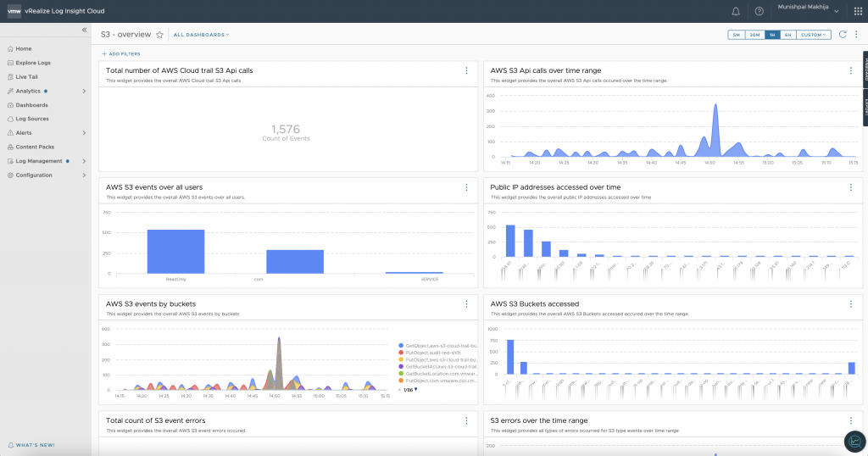Viewport: 868px width, 456px height.
Task: Open options for AWS S3 events over all users widget
Action: pos(466,187)
